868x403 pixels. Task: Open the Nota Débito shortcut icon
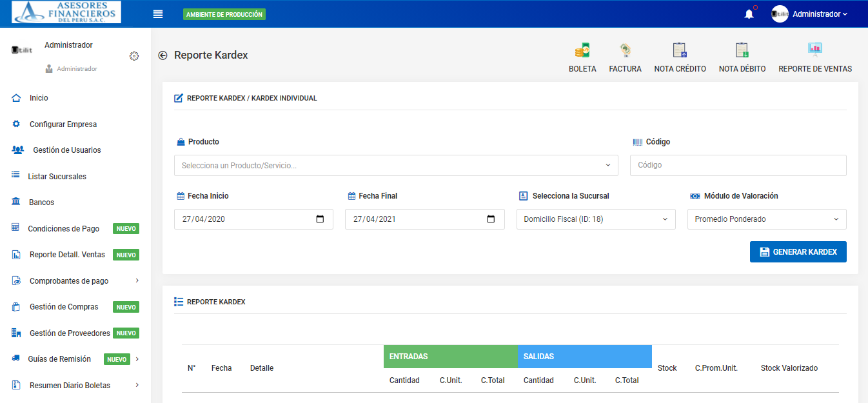tap(742, 51)
